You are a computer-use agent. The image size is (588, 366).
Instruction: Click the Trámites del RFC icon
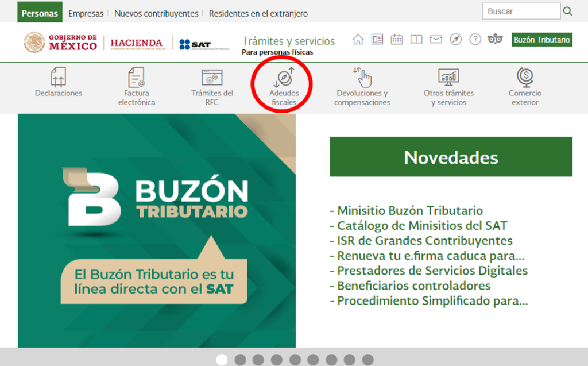(x=211, y=85)
